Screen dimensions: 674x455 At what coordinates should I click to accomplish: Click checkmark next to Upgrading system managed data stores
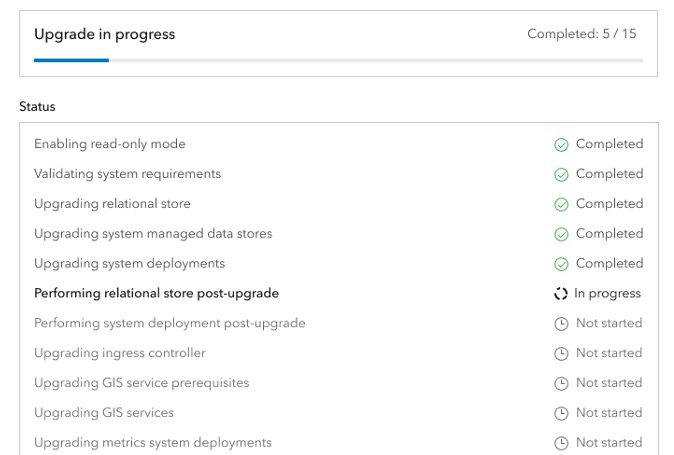click(x=561, y=234)
